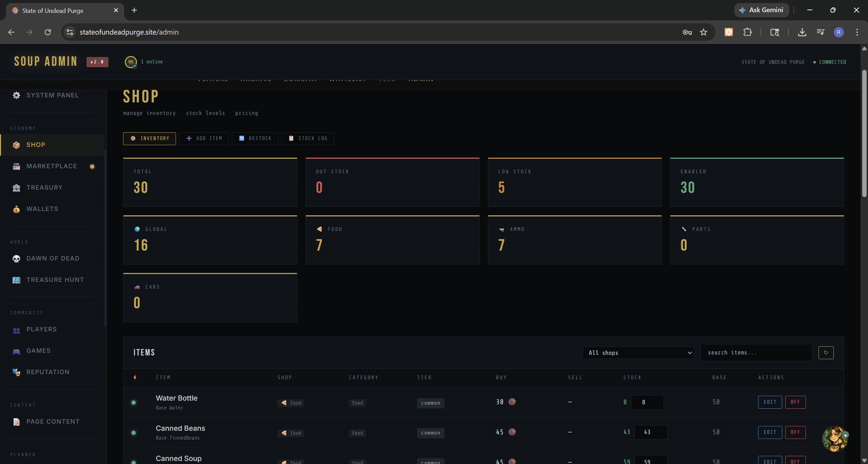Click the items refresh icon button
This screenshot has height=464, width=868.
(826, 353)
